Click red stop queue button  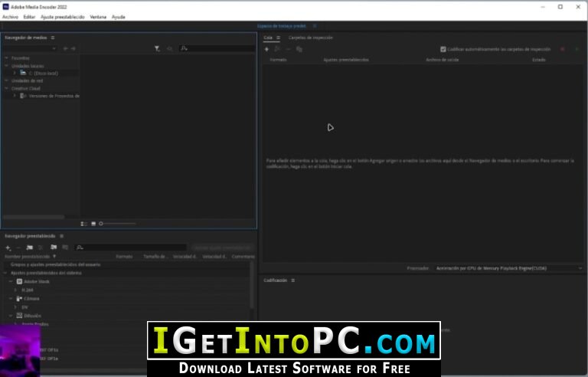[562, 49]
